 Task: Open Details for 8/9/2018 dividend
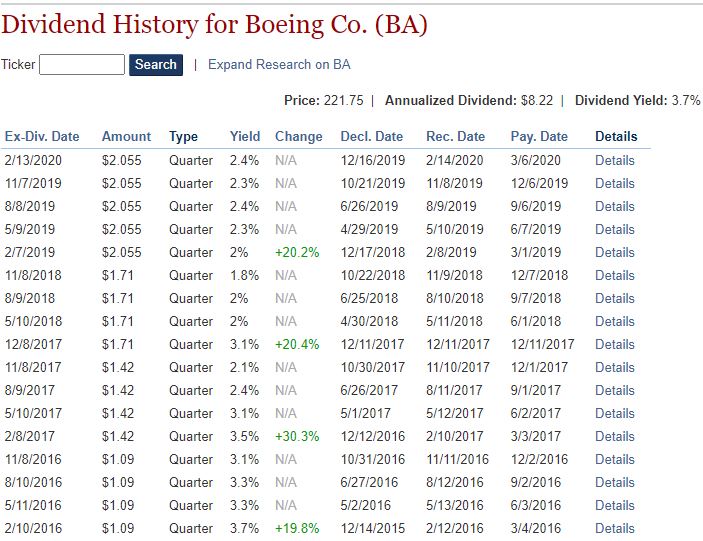(615, 299)
